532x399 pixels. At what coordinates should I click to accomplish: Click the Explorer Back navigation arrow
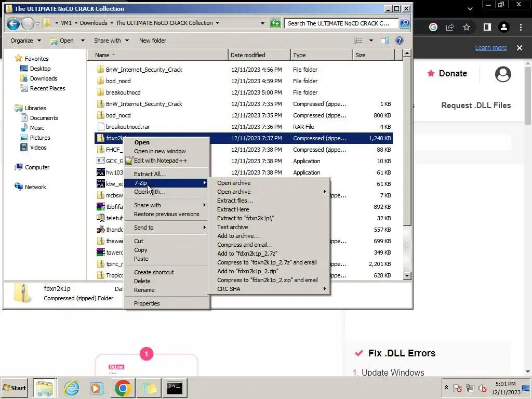tap(13, 24)
